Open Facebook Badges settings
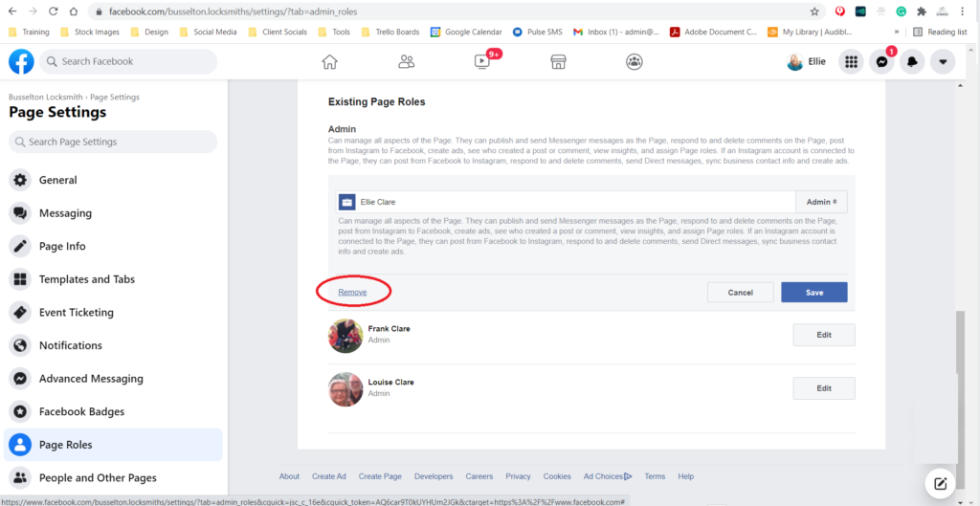Screen dimensions: 980x506 pyautogui.click(x=113, y=411)
